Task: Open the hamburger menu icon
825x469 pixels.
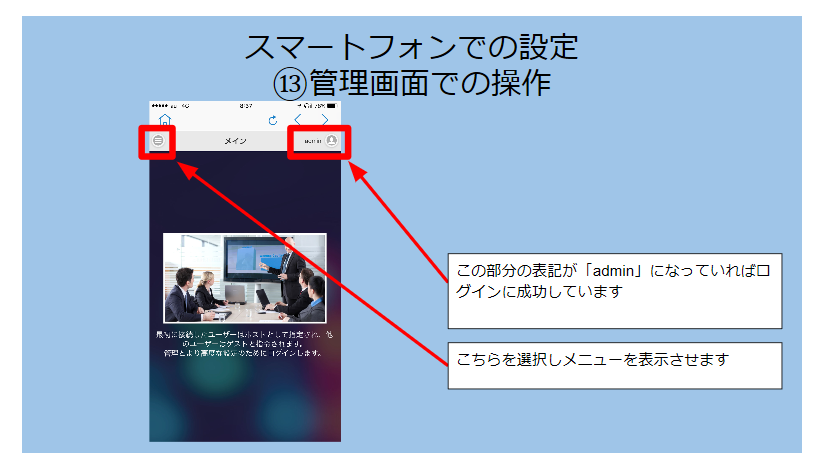Action: tap(158, 141)
